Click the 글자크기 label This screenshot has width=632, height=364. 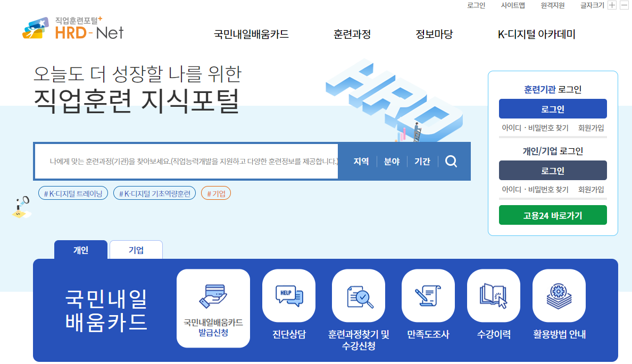(x=592, y=5)
